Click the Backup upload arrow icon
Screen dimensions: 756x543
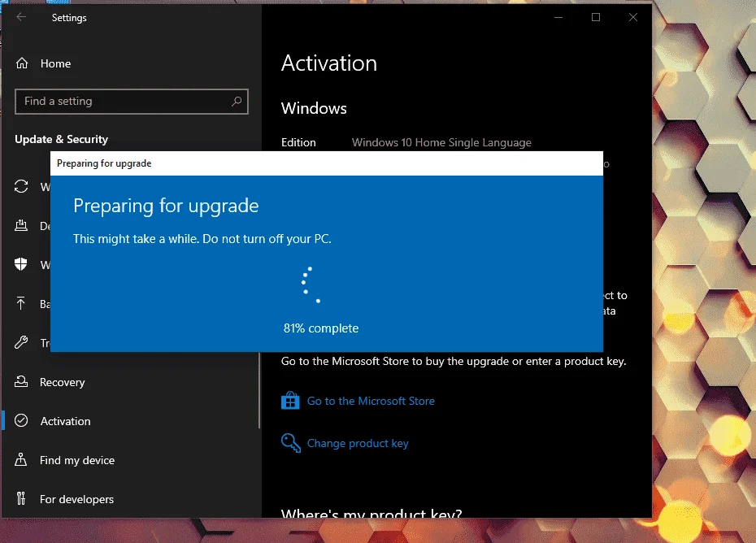tap(21, 303)
